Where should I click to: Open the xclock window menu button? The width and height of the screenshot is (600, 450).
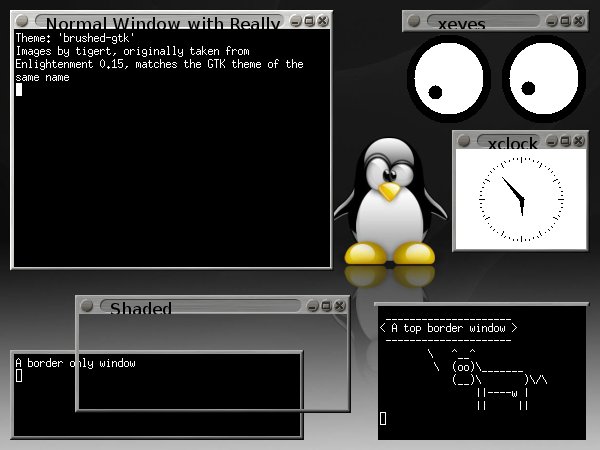(x=464, y=140)
